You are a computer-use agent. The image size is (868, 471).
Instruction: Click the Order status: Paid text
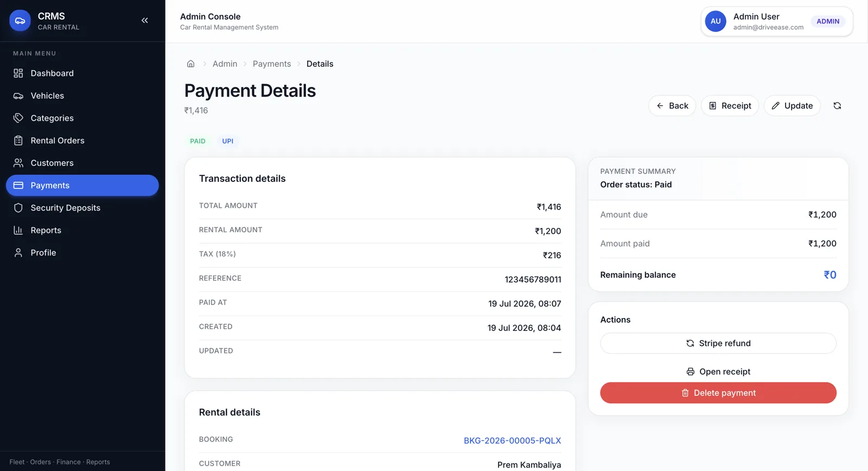636,184
